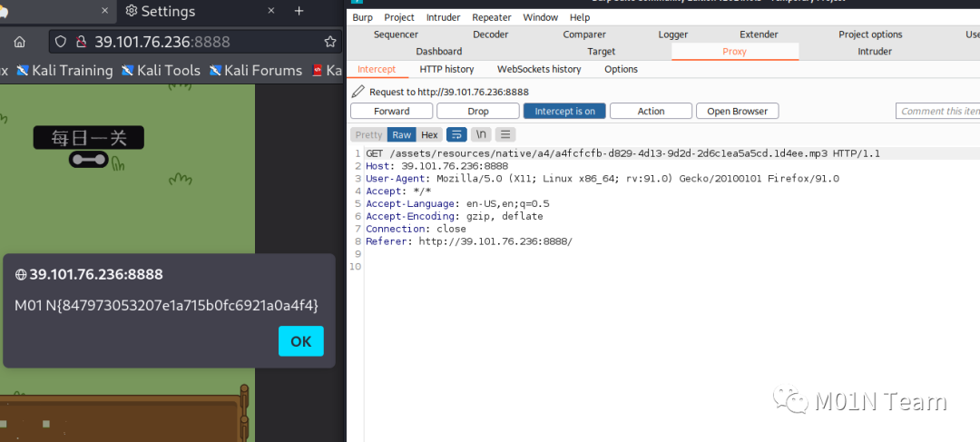The height and width of the screenshot is (442, 980).
Task: Forward the intercepted request
Action: pyautogui.click(x=392, y=112)
